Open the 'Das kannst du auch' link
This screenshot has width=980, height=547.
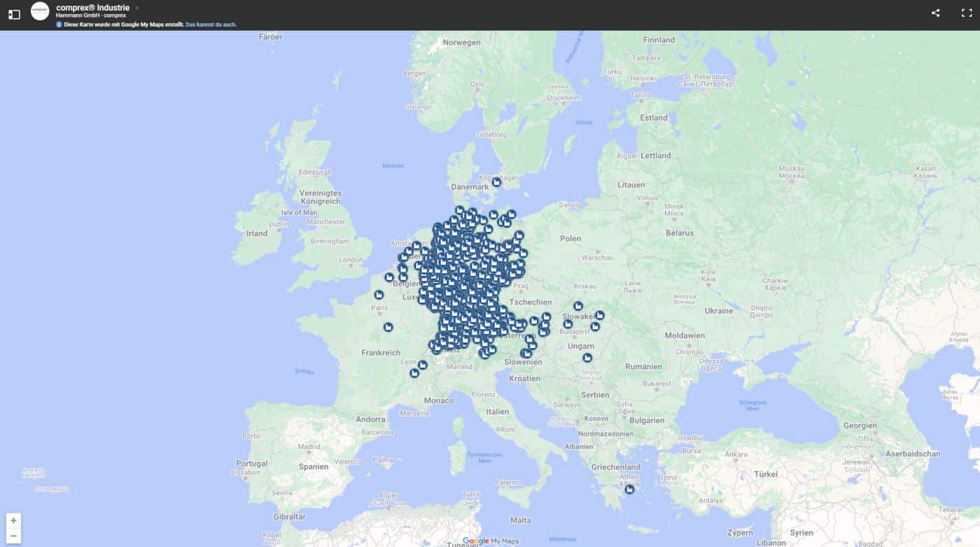[x=211, y=24]
